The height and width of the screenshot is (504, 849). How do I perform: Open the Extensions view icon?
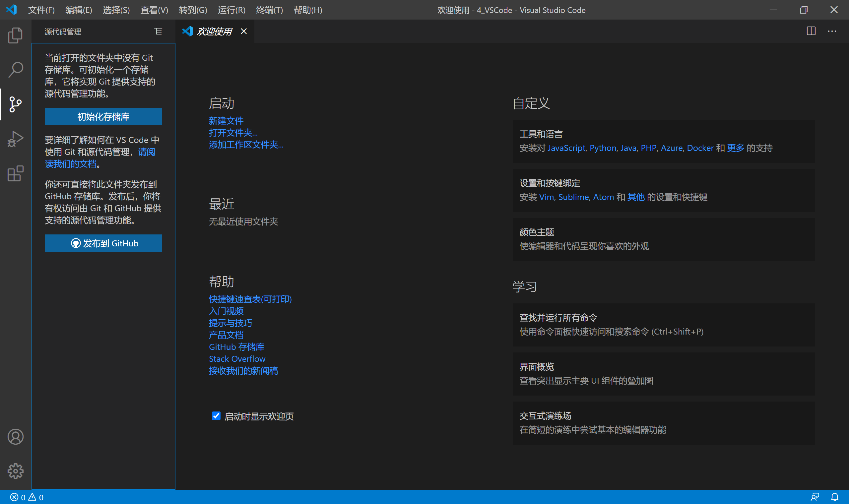pos(15,173)
